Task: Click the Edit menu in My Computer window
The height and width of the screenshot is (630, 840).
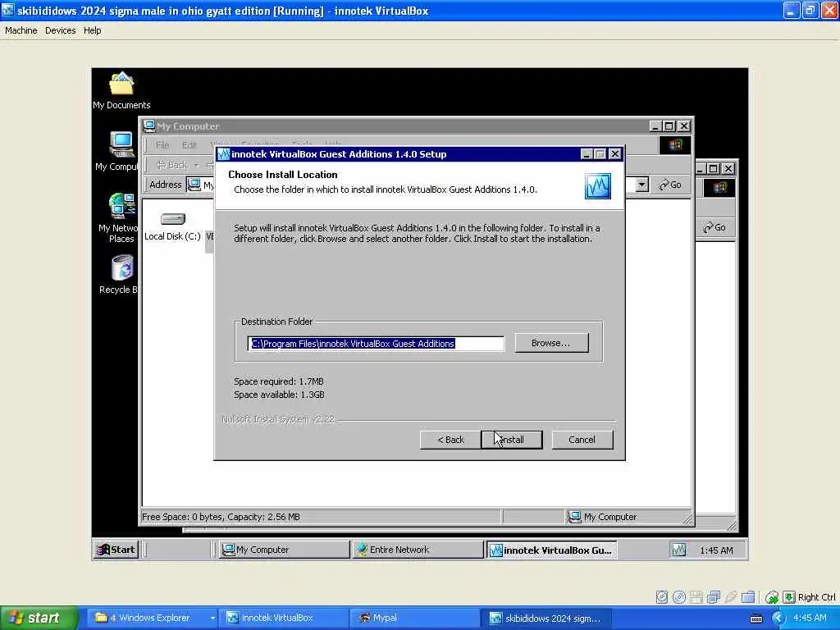Action: (189, 145)
